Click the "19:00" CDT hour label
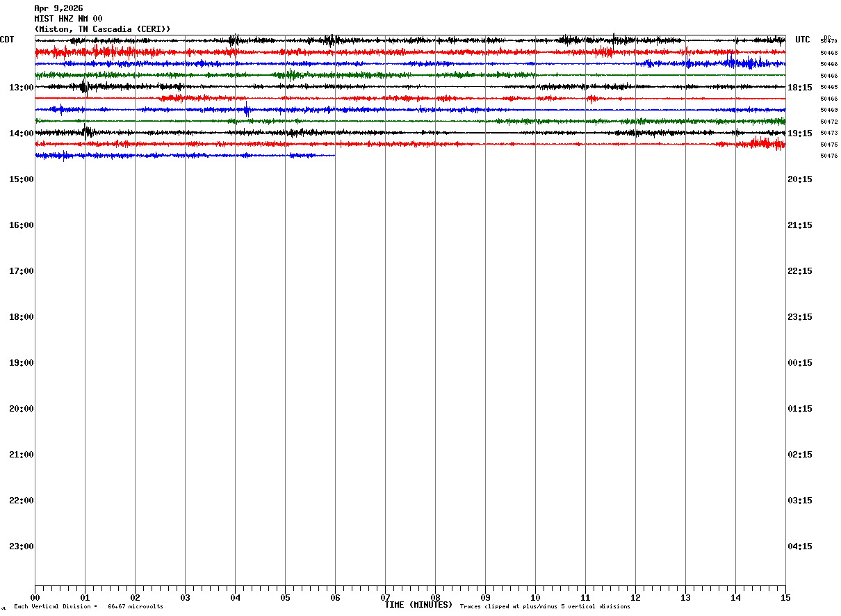This screenshot has width=841, height=616. point(22,363)
